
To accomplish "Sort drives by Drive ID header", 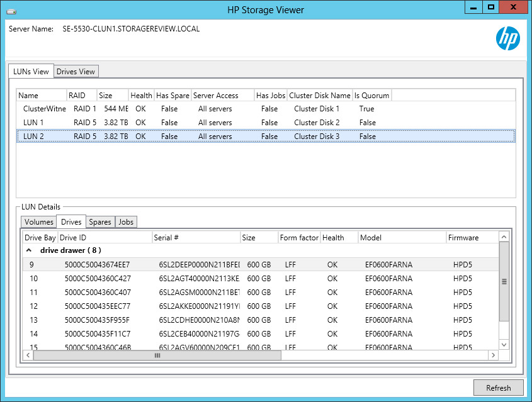I will point(105,238).
